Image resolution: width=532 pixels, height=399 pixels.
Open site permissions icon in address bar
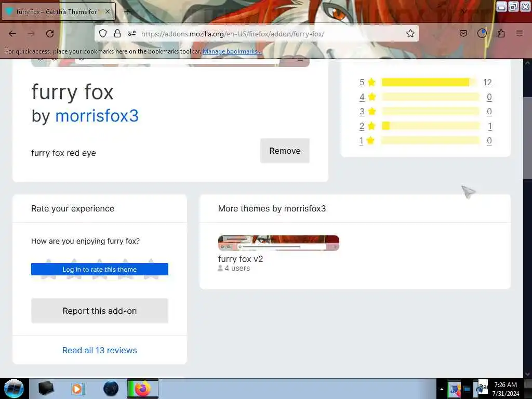[132, 33]
